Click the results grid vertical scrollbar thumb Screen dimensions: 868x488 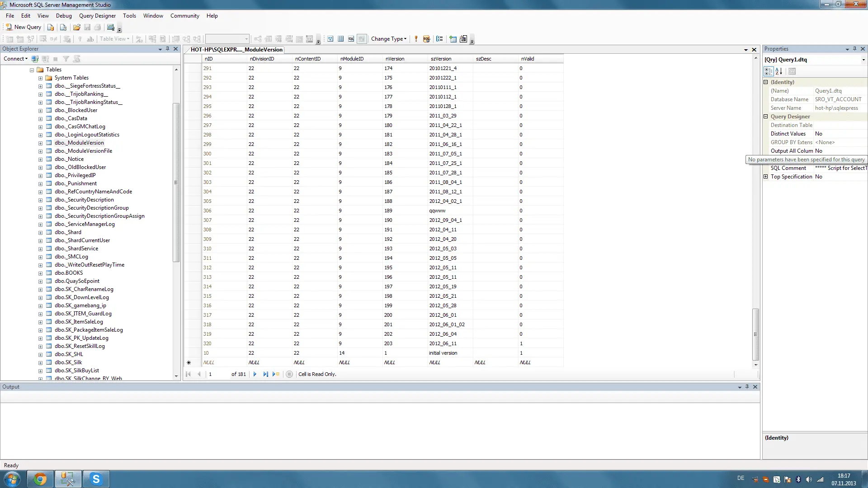755,334
